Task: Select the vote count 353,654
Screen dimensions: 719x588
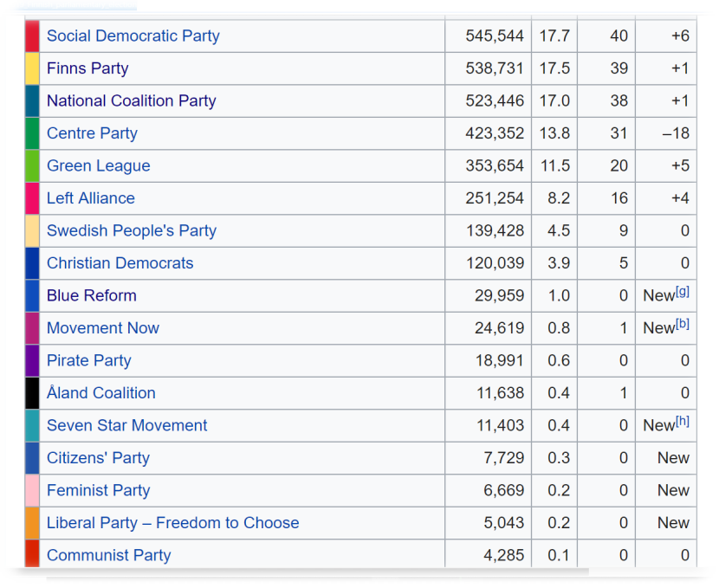Action: (x=495, y=166)
